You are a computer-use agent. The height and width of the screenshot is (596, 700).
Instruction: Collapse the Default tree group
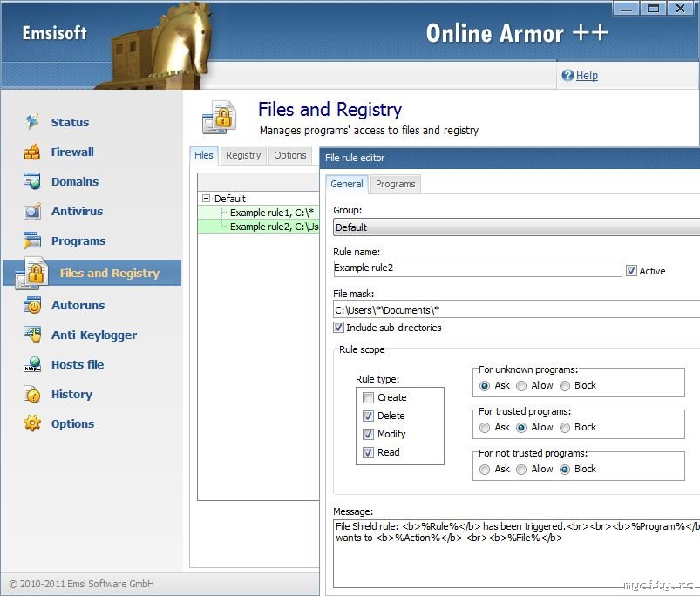[x=207, y=199]
